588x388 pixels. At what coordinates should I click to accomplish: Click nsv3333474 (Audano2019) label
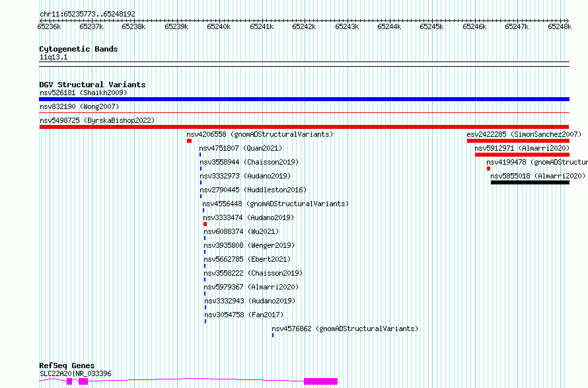point(248,217)
